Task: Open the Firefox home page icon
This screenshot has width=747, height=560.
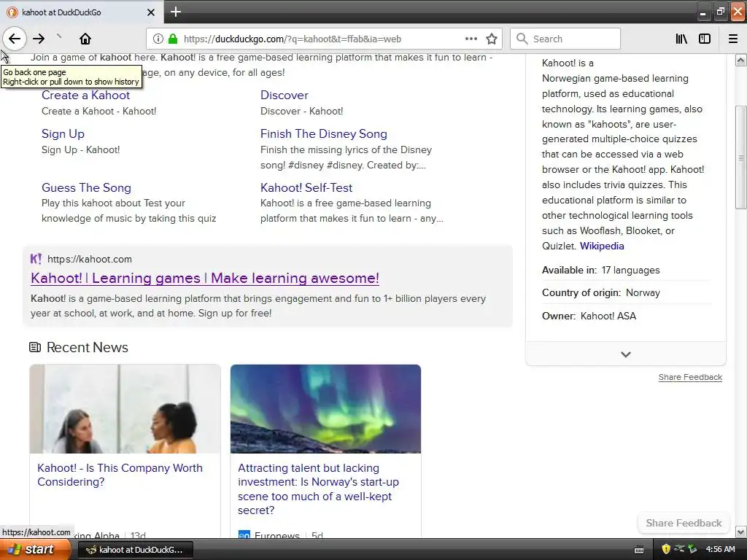Action: click(85, 39)
